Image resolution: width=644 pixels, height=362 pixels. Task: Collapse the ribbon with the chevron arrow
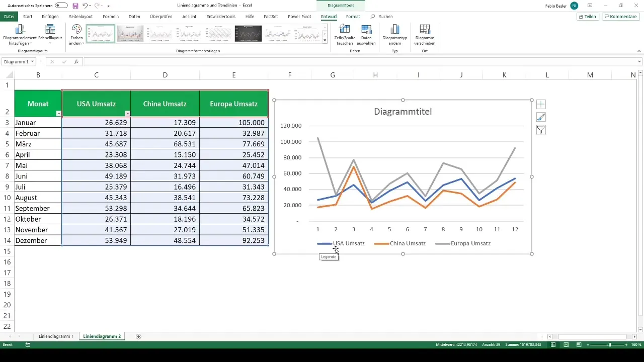click(639, 51)
